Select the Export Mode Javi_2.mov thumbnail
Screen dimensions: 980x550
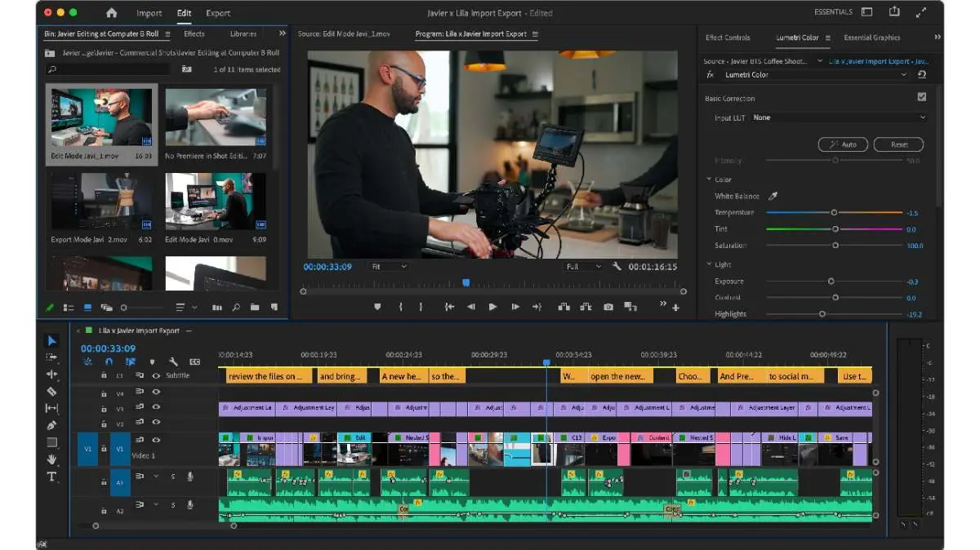[101, 202]
